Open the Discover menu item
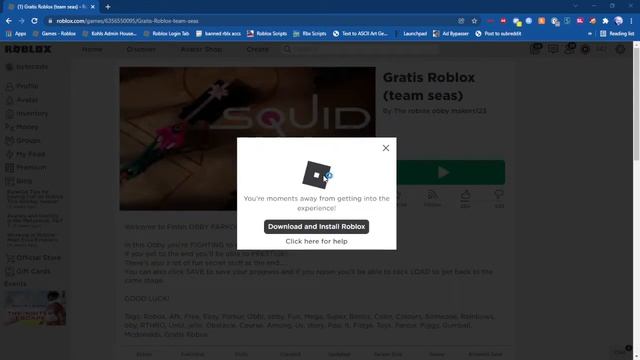 141,49
